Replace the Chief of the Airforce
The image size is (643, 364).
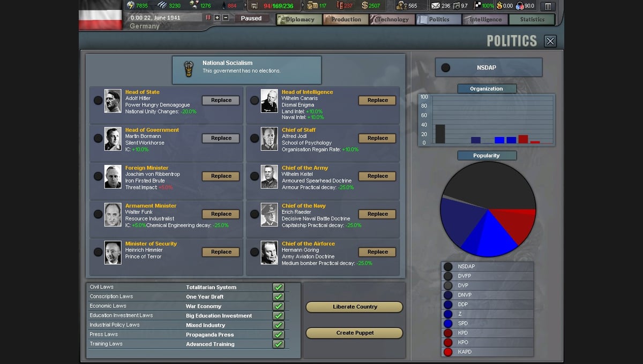tap(377, 252)
